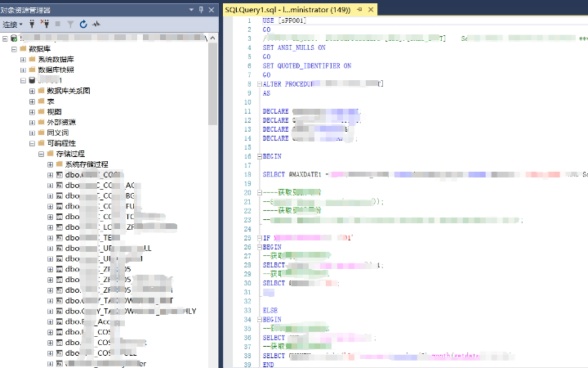Close the SQLQuery1.sql tab
The image size is (588, 368).
371,10
